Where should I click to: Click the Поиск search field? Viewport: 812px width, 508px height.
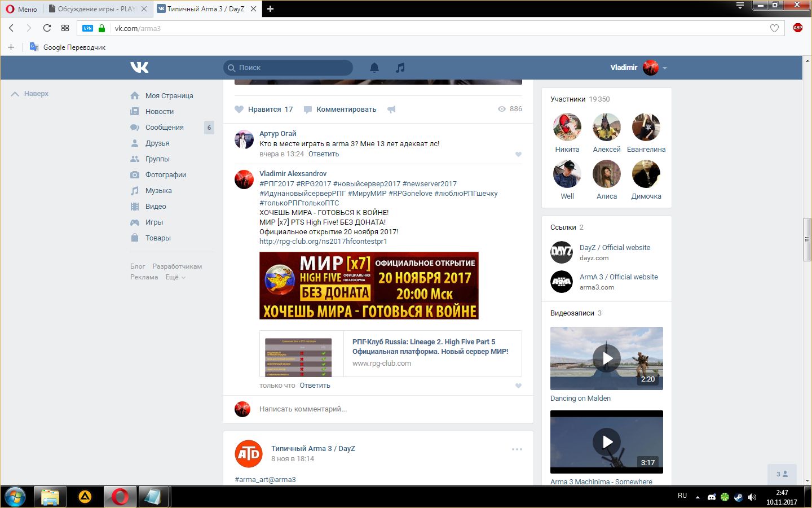click(288, 68)
